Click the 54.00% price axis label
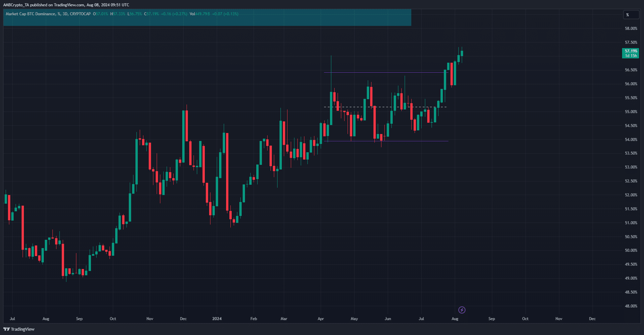 [631, 140]
